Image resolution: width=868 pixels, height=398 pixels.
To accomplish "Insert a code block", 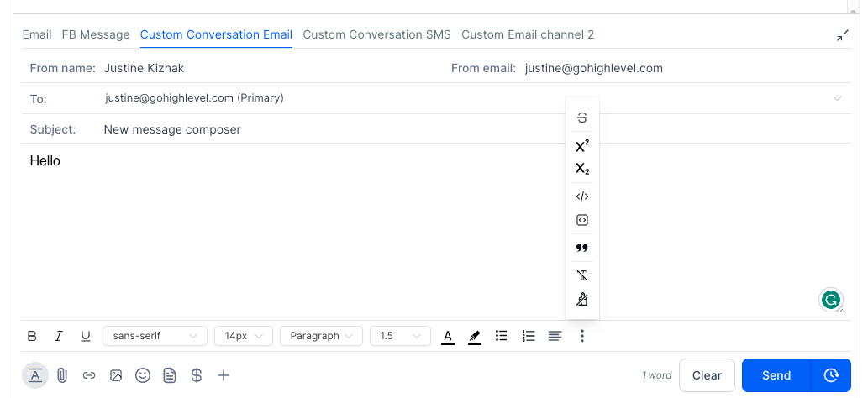I will coord(582,220).
